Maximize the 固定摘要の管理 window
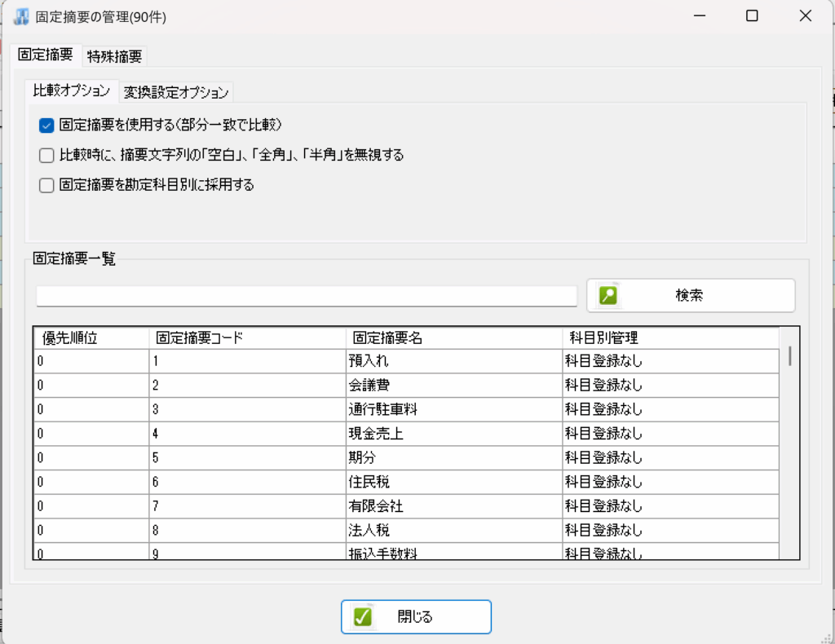The image size is (835, 644). (752, 16)
